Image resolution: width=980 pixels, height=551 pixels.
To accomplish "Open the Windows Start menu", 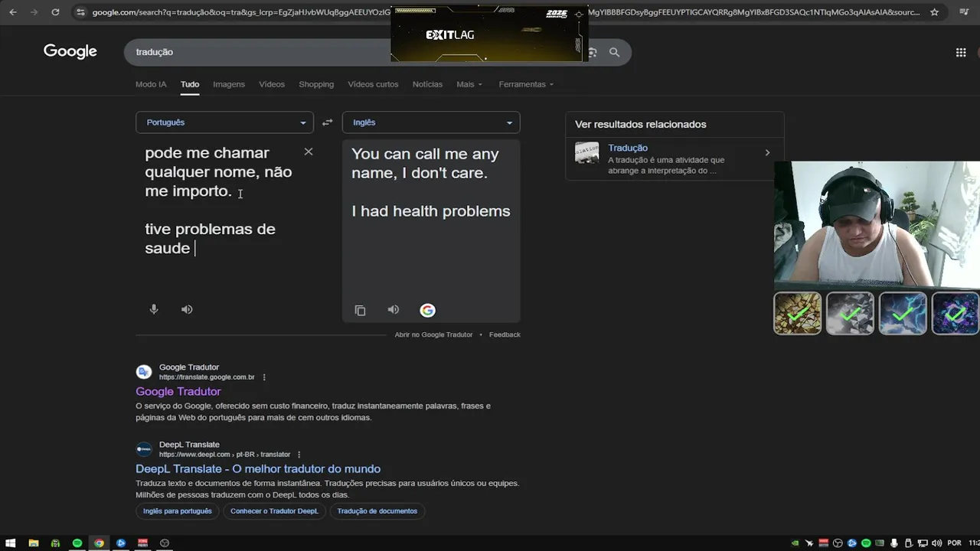I will [11, 543].
